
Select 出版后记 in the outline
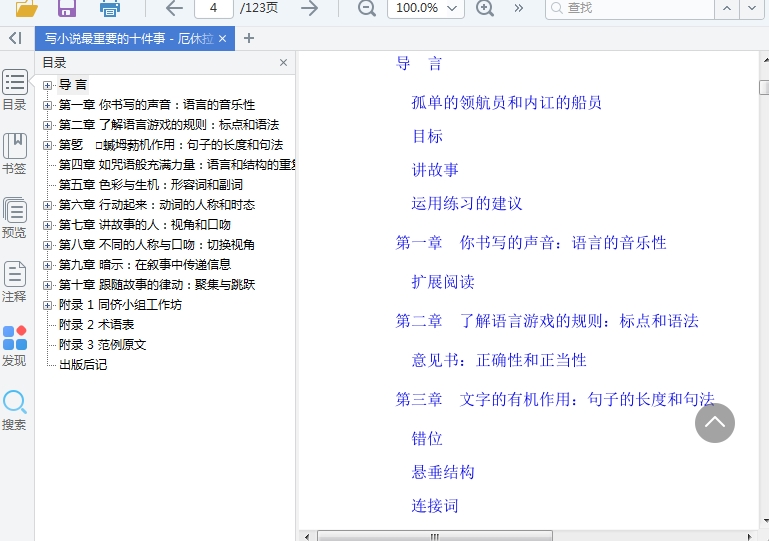[x=83, y=365]
